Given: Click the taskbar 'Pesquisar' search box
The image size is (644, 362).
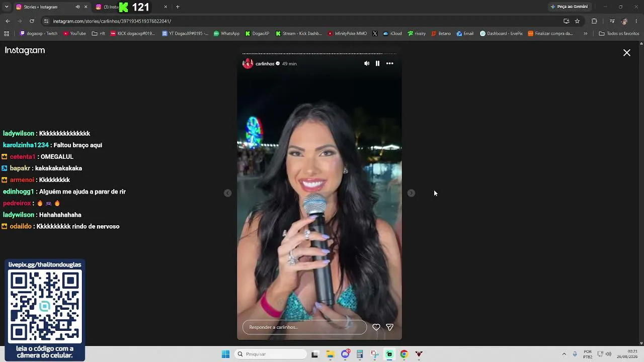Looking at the screenshot, I should point(271,354).
